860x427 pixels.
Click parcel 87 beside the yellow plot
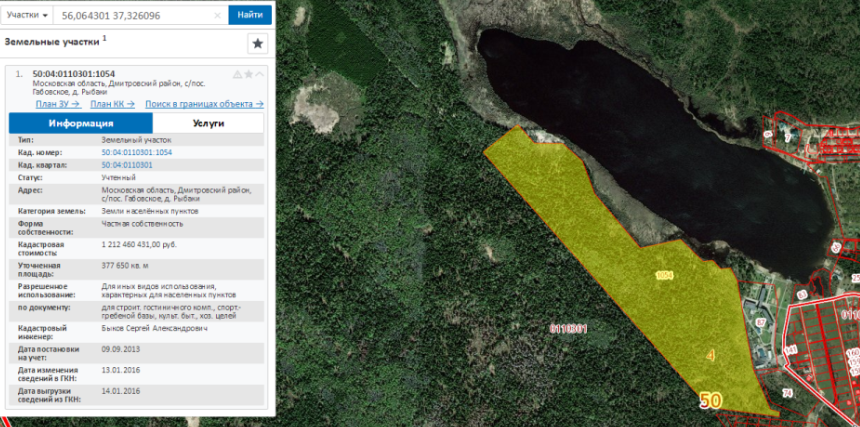[x=760, y=322]
